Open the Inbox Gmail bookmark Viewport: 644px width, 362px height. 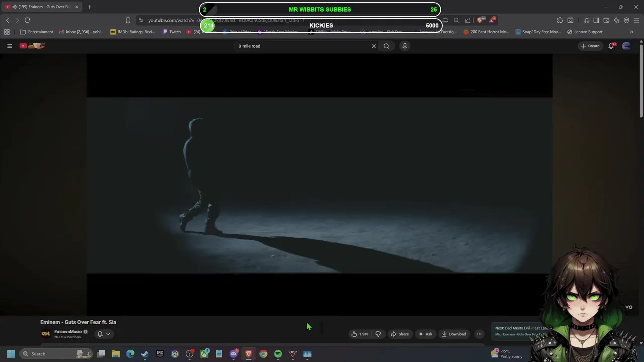point(81,32)
